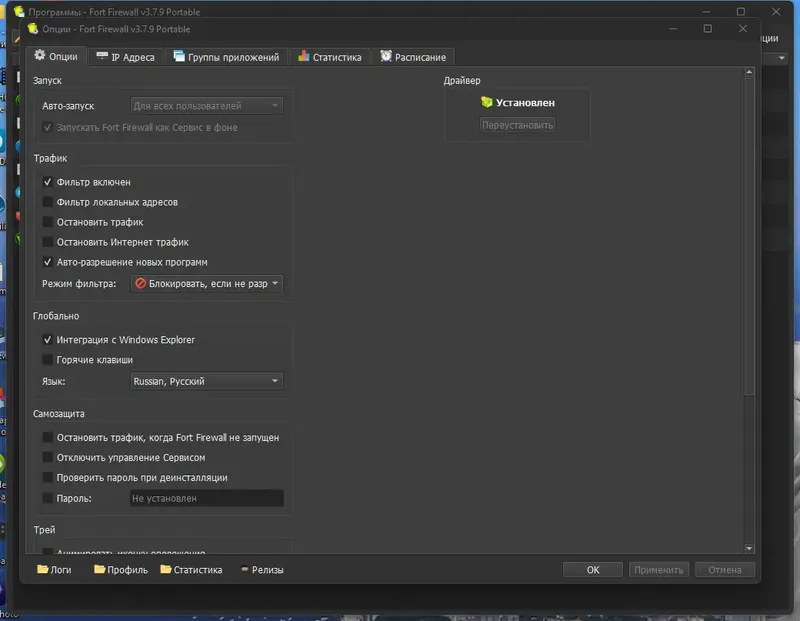The height and width of the screenshot is (621, 800).
Task: Switch to the Расписание tab
Action: coord(413,57)
